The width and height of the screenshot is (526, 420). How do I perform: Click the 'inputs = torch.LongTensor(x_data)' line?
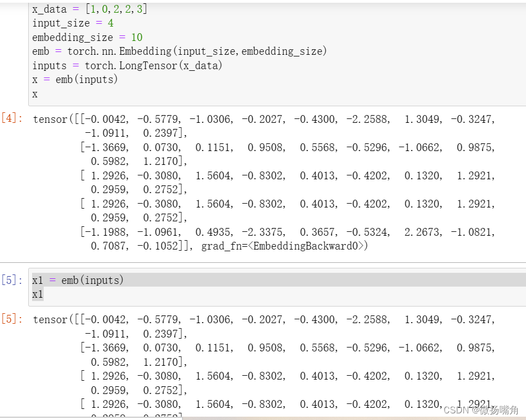pos(127,65)
